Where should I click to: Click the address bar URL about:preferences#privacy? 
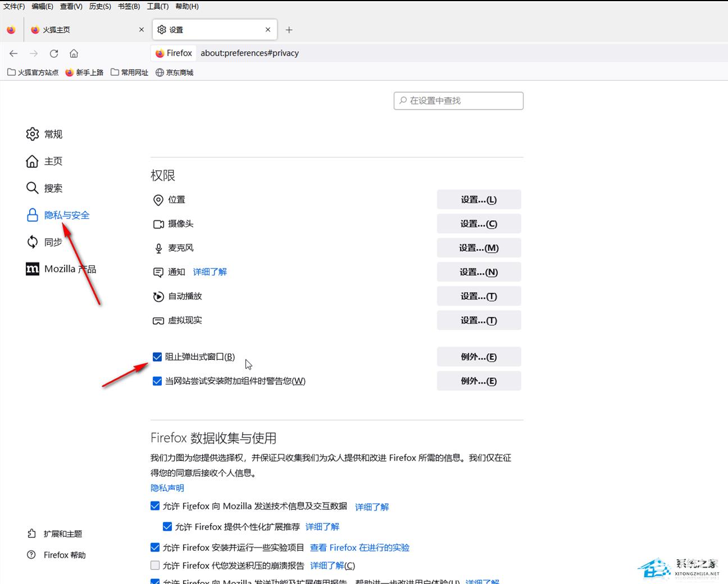click(249, 53)
